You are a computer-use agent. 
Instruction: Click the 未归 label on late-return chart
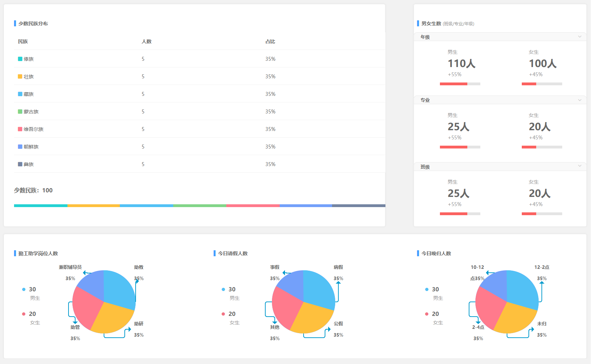tap(541, 324)
